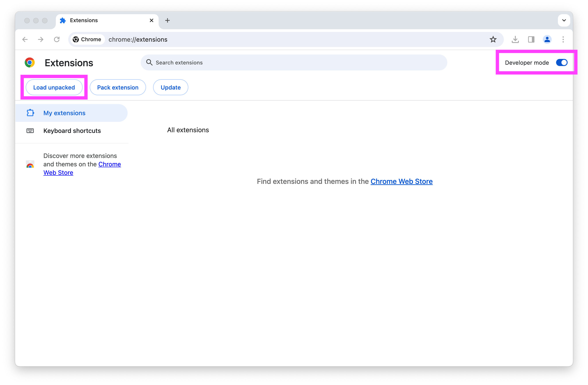Select My extensions in sidebar
The image size is (588, 385).
pos(64,113)
